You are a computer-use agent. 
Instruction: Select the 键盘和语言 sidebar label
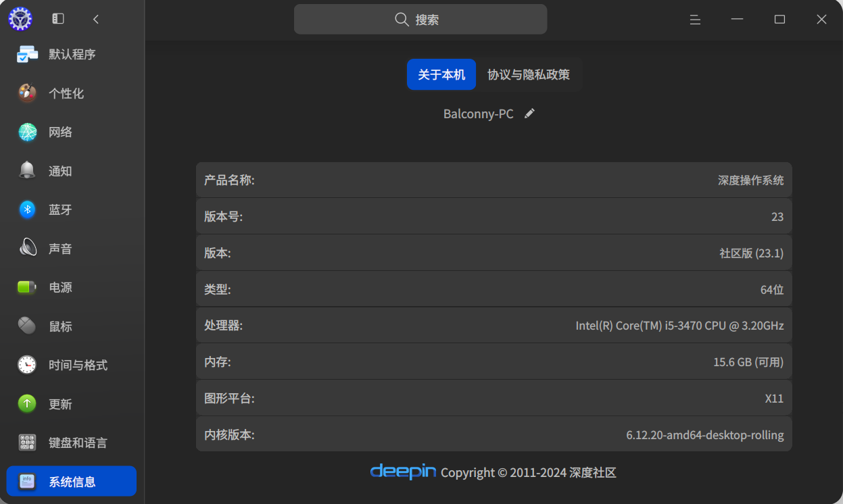pyautogui.click(x=78, y=443)
